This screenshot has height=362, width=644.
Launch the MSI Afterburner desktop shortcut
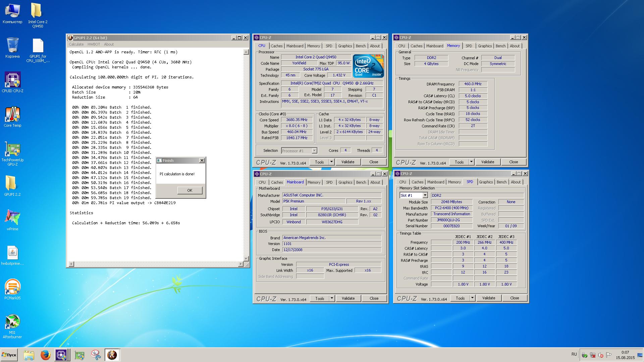(12, 326)
